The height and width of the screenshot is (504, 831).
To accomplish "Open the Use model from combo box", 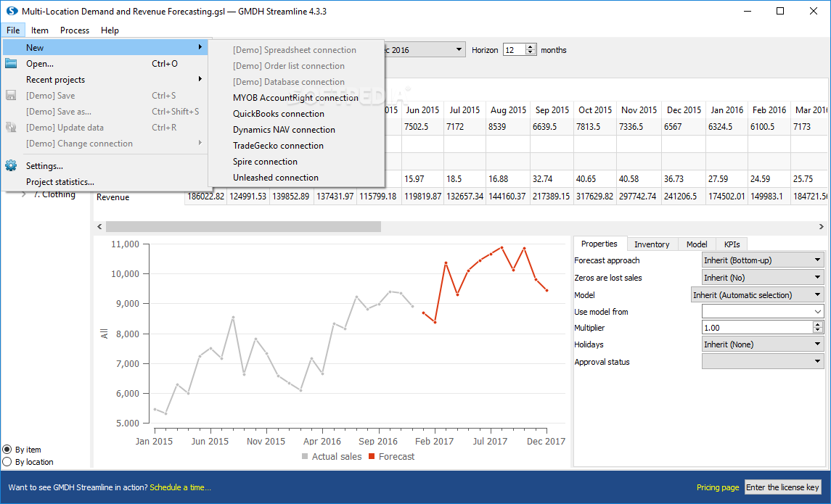I will [x=764, y=311].
